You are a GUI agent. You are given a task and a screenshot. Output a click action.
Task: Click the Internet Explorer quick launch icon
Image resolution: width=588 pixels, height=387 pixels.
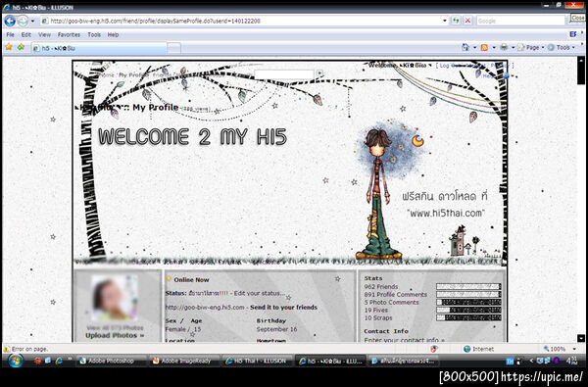click(59, 361)
